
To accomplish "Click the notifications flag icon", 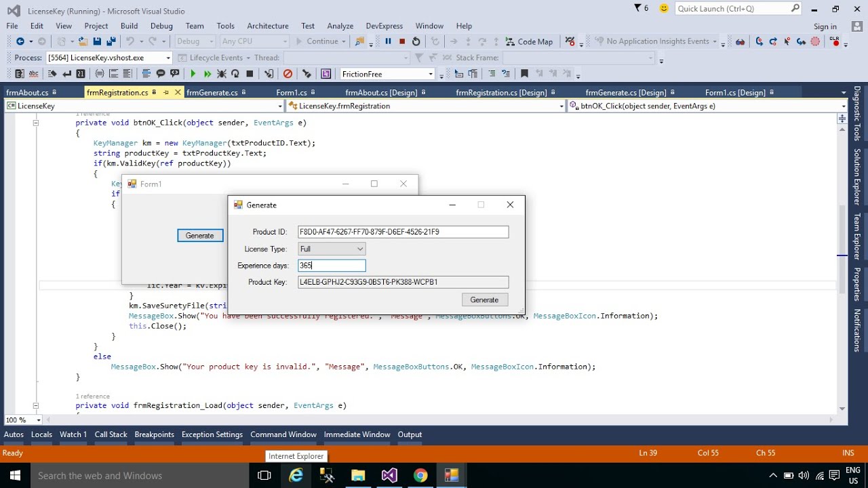I will pos(637,8).
